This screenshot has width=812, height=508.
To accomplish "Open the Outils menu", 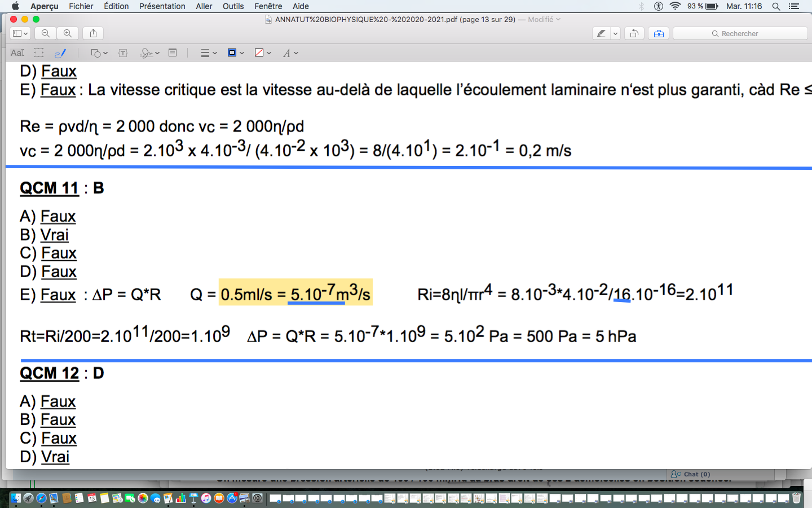I will click(x=233, y=6).
